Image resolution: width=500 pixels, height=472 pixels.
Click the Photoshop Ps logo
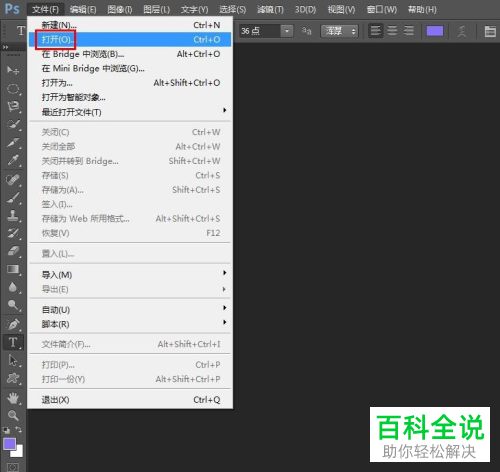(12, 9)
